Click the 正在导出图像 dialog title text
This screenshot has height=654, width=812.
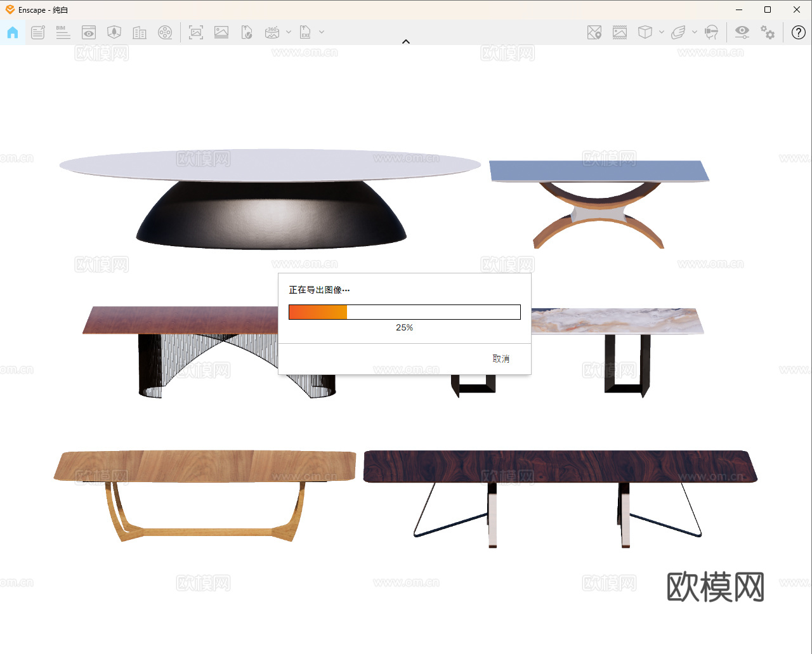319,290
